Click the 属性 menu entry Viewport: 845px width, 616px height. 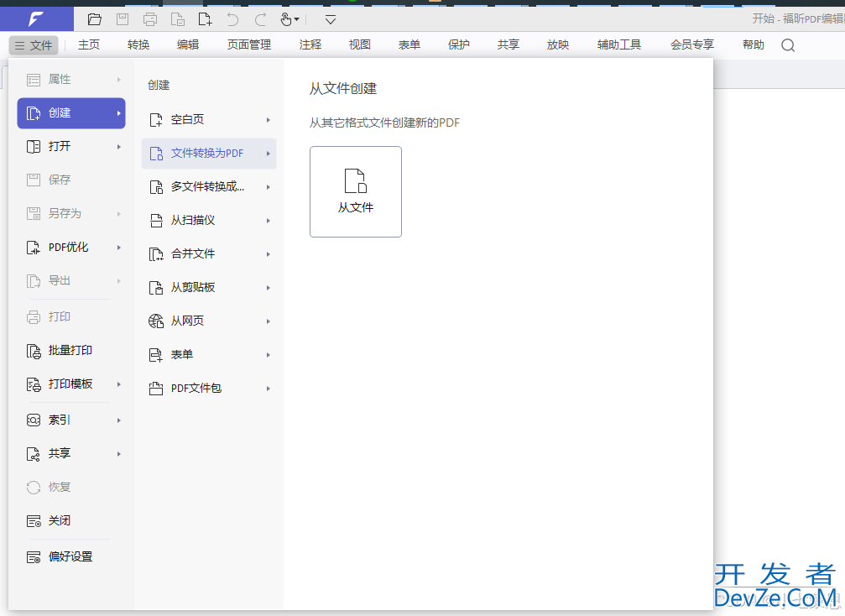tap(71, 80)
